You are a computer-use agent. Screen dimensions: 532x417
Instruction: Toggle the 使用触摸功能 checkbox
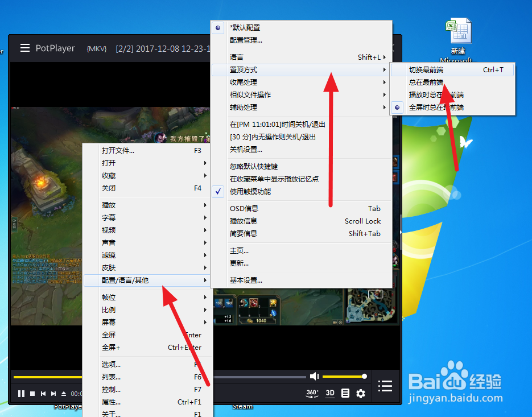[302, 192]
